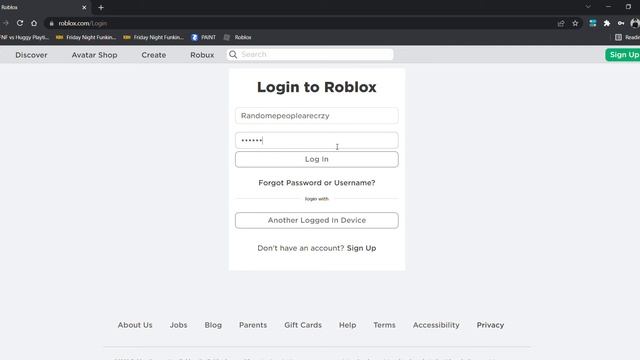The image size is (640, 360).
Task: Open the Create navigation item
Action: 153,55
